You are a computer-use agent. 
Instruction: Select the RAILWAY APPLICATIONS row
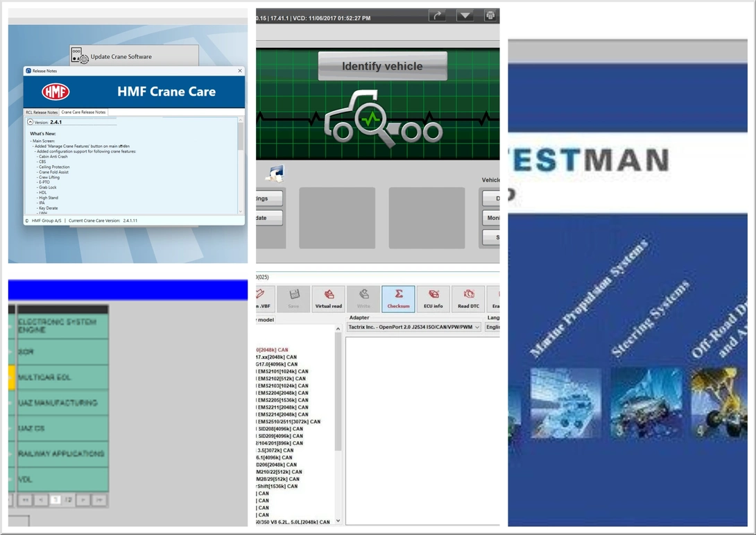[x=62, y=454]
